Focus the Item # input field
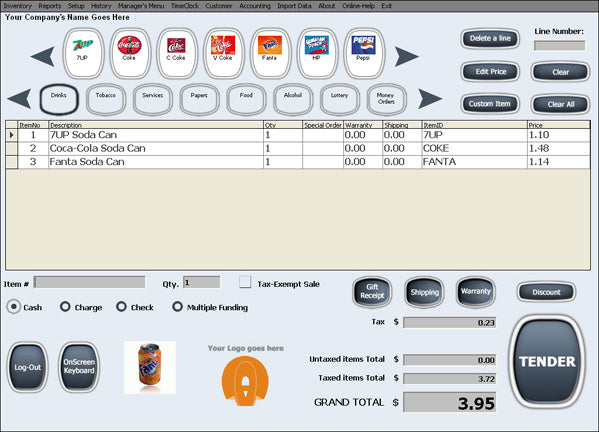599x432 pixels. click(x=89, y=282)
